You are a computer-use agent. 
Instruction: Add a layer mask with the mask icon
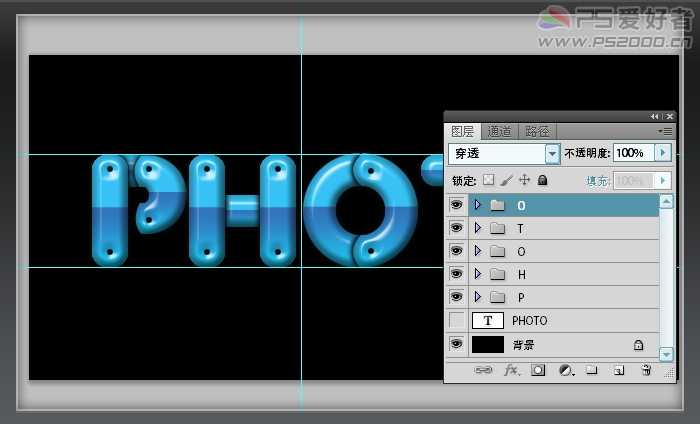(538, 370)
